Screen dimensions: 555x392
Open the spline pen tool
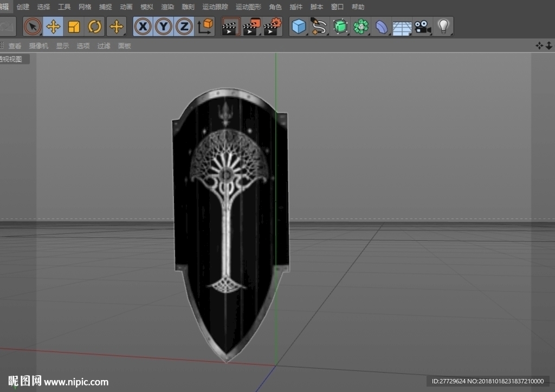click(319, 27)
